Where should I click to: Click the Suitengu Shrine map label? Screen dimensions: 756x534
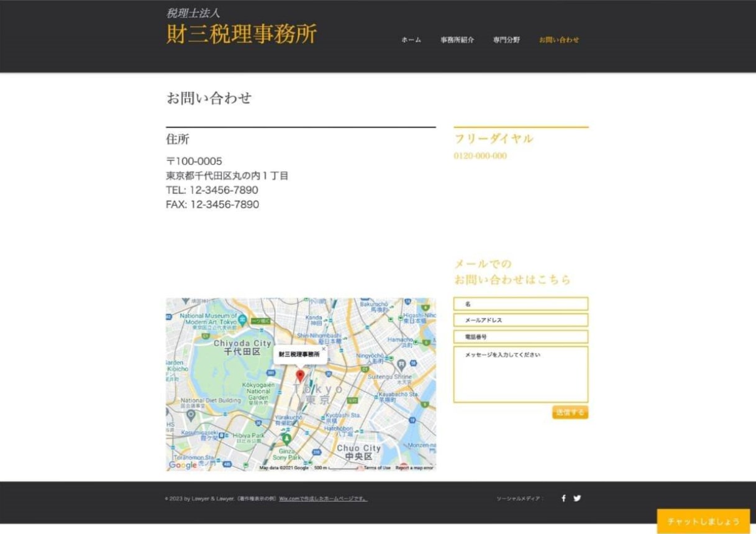[389, 377]
